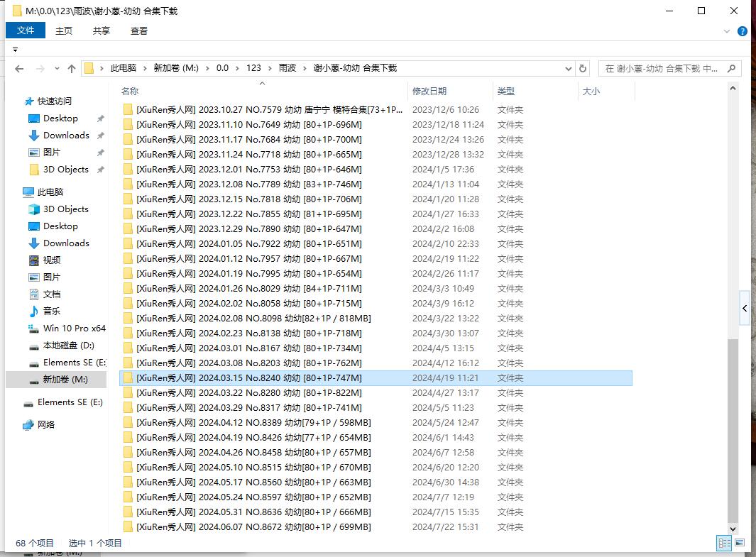Open 音乐 folder under This PC

(52, 311)
